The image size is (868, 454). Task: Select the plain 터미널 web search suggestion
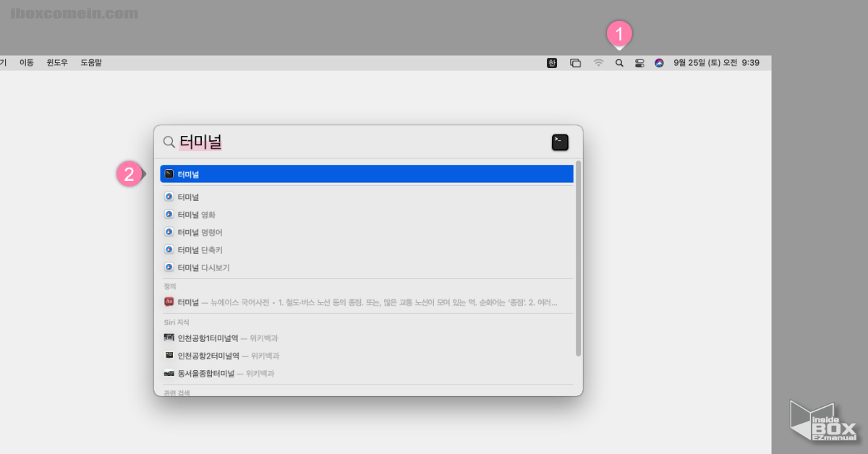coord(189,197)
